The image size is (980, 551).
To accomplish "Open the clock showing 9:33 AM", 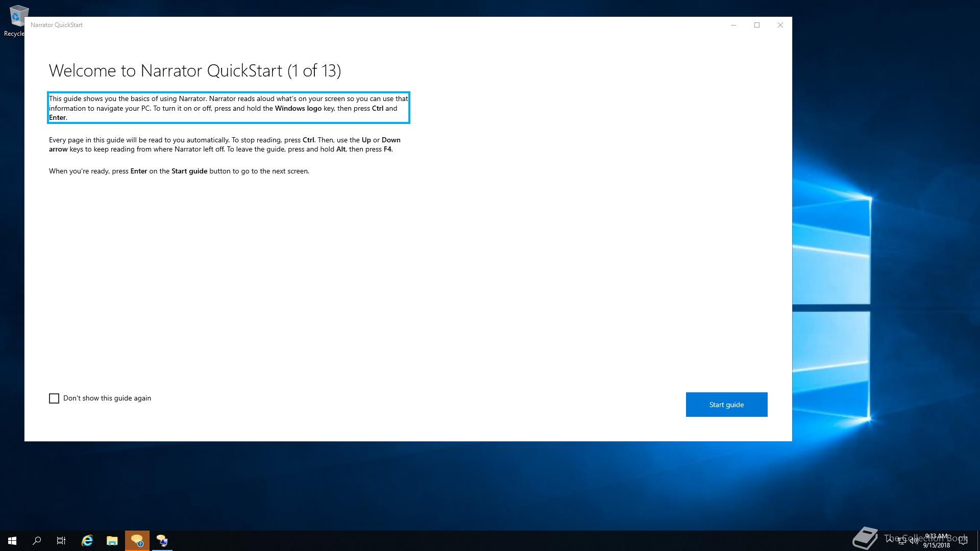I will point(936,541).
